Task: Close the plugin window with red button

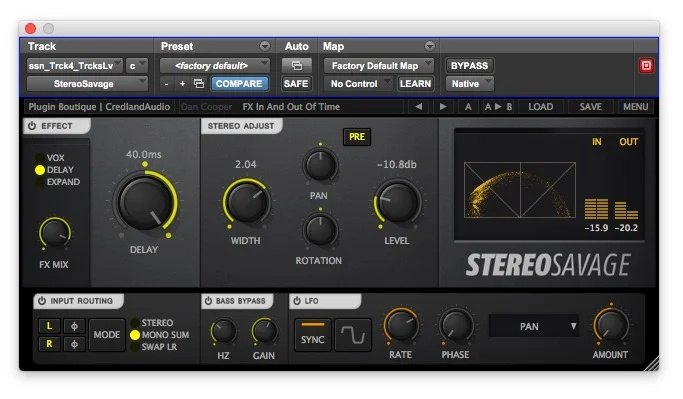Action: coord(30,28)
